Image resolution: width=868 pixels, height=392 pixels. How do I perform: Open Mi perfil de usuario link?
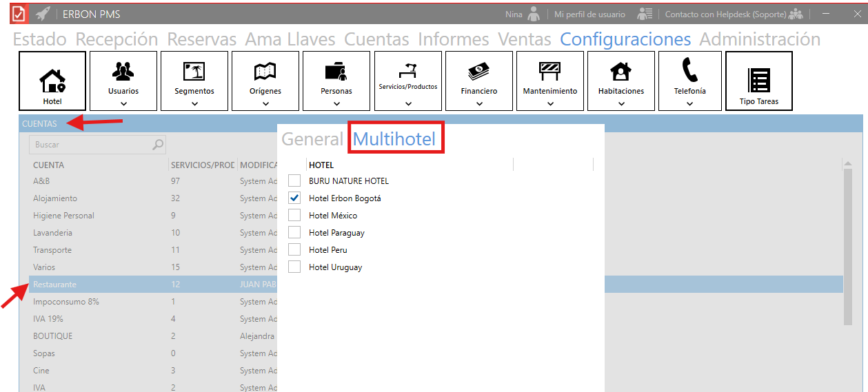(x=589, y=14)
